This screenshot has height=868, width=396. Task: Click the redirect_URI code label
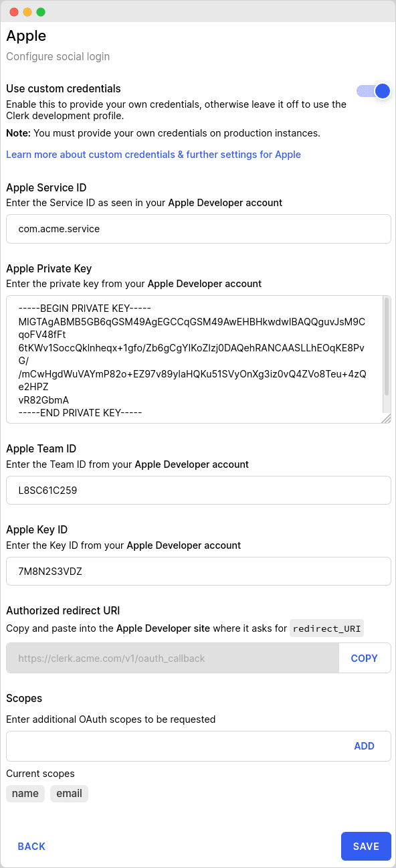[328, 628]
